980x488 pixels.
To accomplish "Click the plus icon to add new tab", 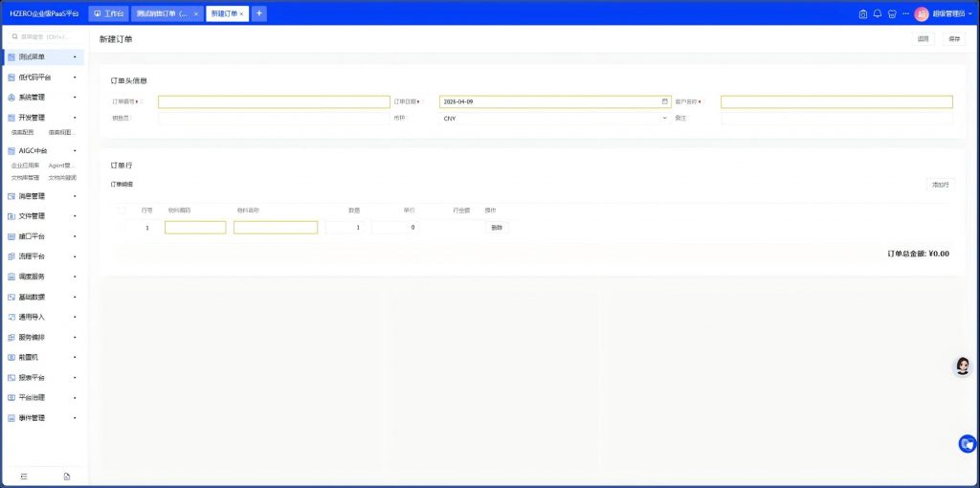I will [259, 13].
